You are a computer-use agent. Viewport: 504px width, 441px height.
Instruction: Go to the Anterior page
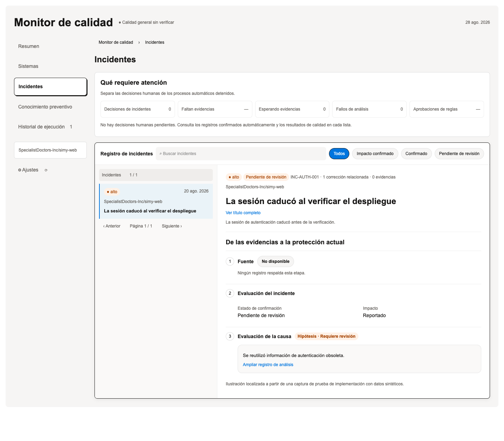pos(112,226)
